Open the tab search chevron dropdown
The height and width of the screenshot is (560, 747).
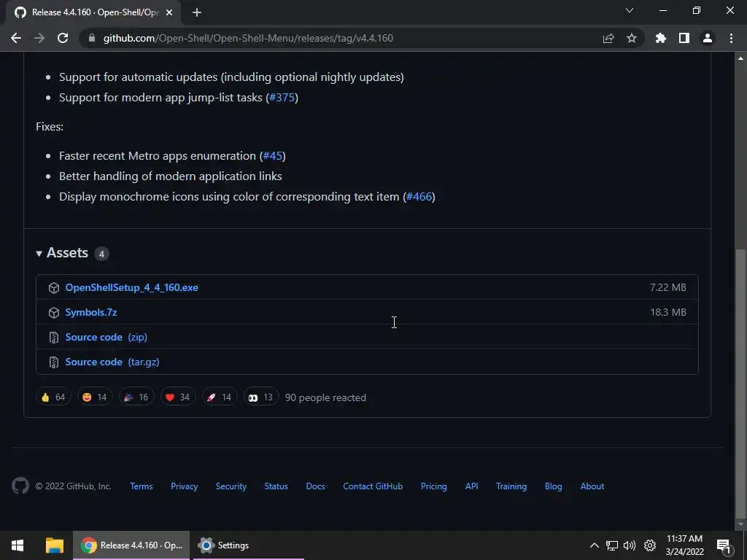(630, 10)
